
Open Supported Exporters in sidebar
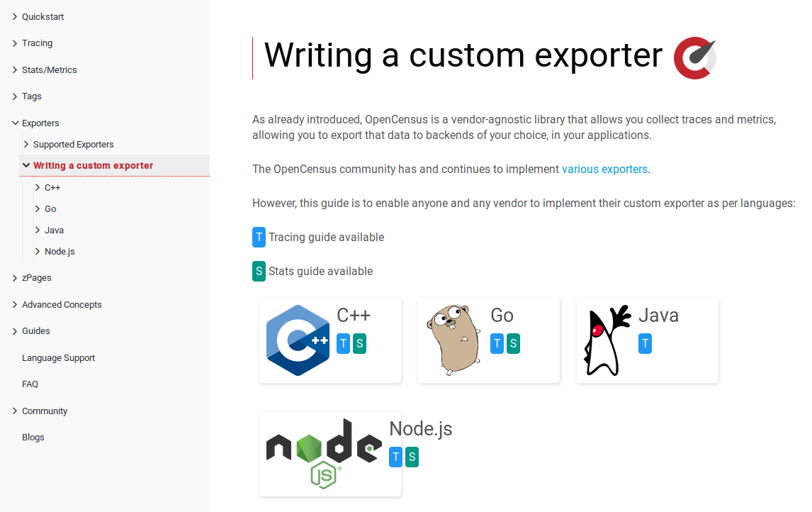[74, 145]
